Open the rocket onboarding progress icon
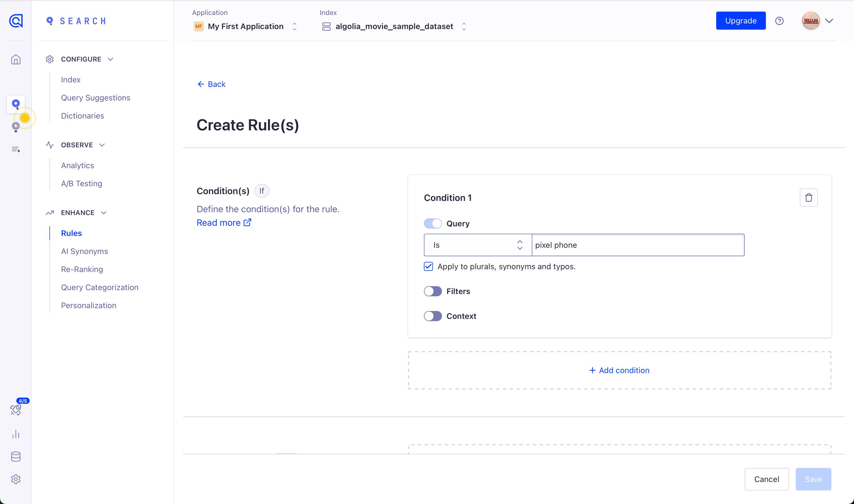854x504 pixels. (16, 409)
